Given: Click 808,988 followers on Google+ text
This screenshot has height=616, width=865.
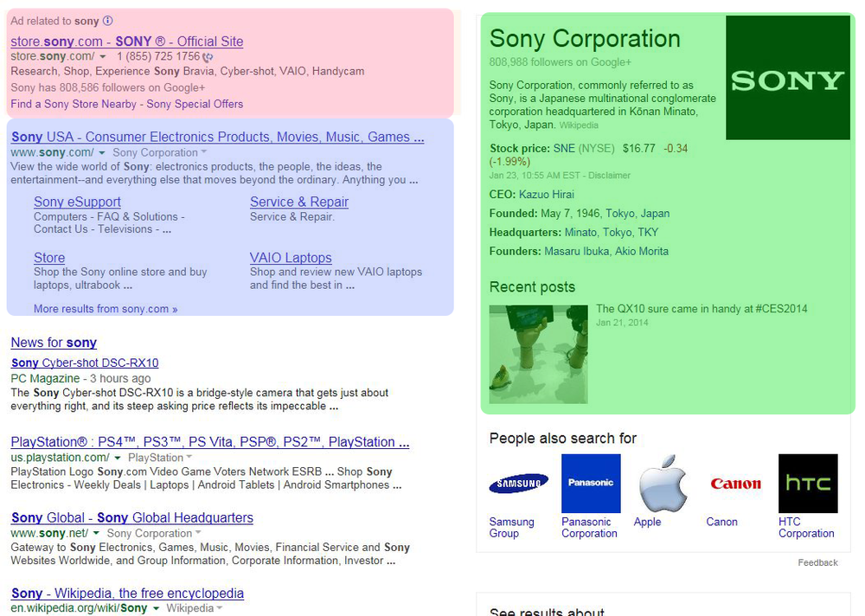Looking at the screenshot, I should 560,62.
